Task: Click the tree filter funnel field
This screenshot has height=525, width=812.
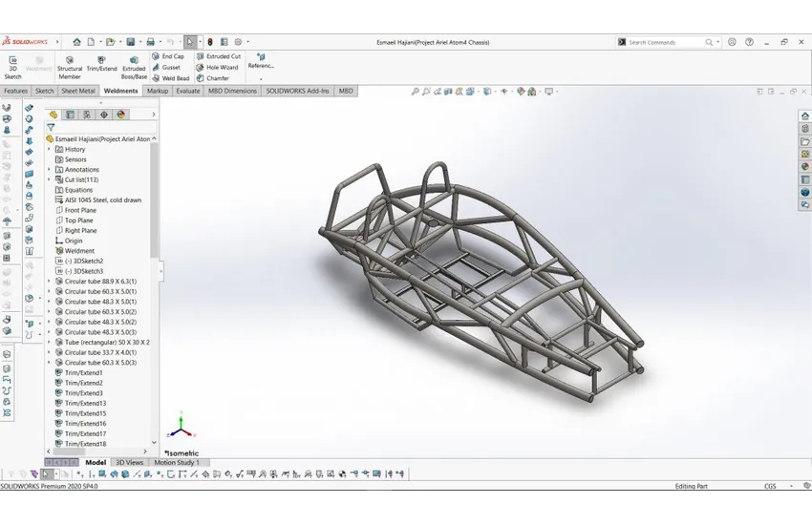Action: pyautogui.click(x=101, y=127)
